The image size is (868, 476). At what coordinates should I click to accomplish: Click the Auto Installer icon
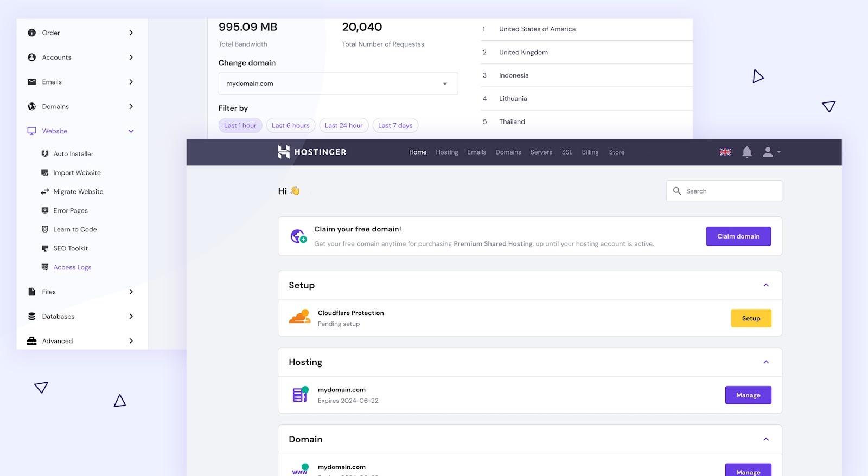[45, 154]
